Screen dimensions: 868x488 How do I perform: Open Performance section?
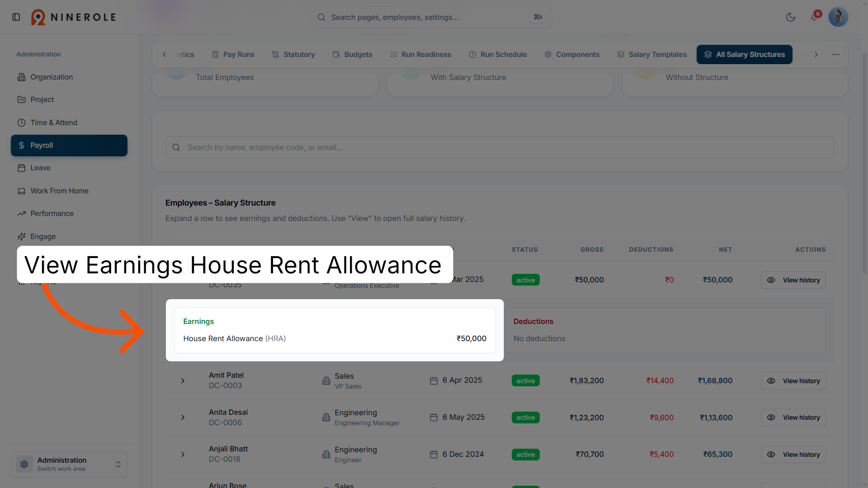[69, 213]
